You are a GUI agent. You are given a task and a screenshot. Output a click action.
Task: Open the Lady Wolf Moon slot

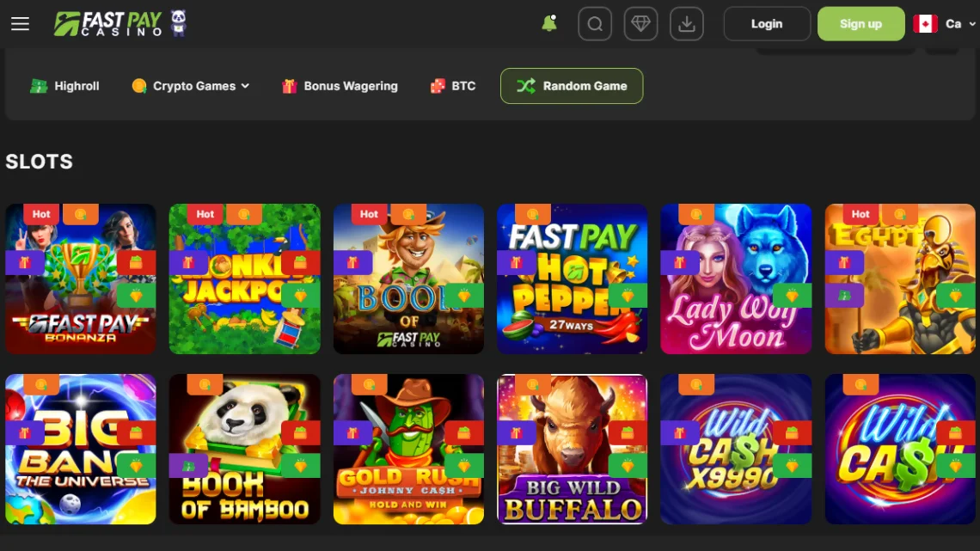click(x=736, y=279)
